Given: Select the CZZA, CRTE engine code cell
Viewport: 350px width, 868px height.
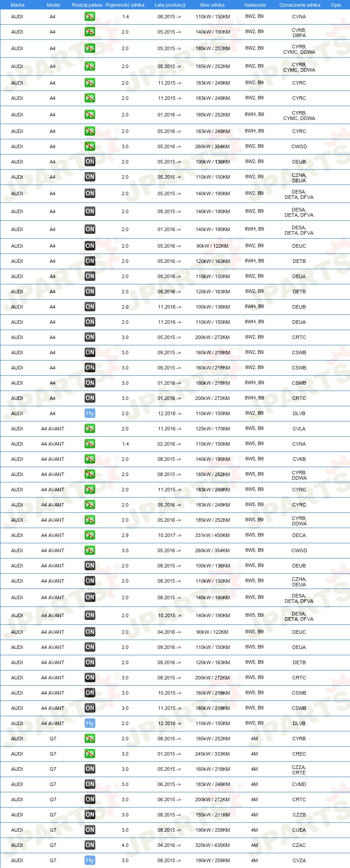Looking at the screenshot, I should pyautogui.click(x=299, y=770).
